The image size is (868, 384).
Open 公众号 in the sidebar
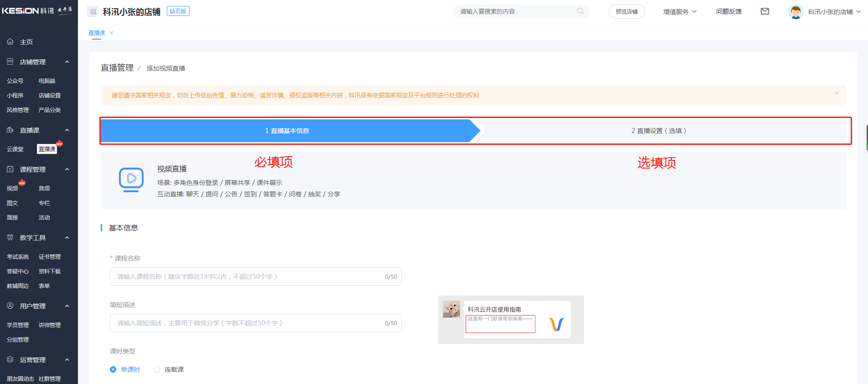(x=15, y=81)
